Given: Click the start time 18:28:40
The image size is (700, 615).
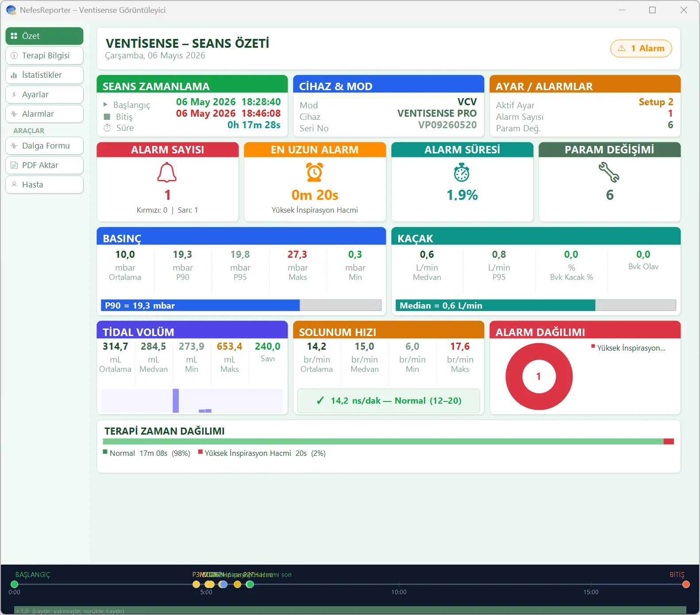Looking at the screenshot, I should click(261, 102).
